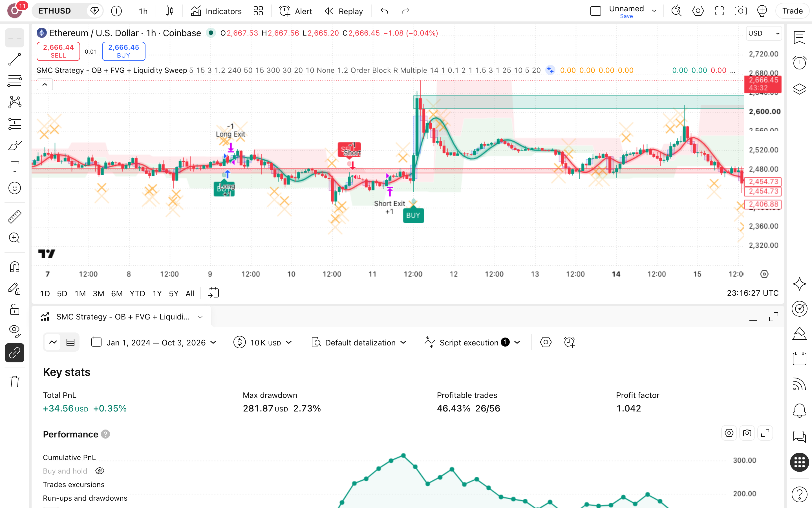This screenshot has width=812, height=508.
Task: Open the Fibonacci retracement tools
Action: 14,81
